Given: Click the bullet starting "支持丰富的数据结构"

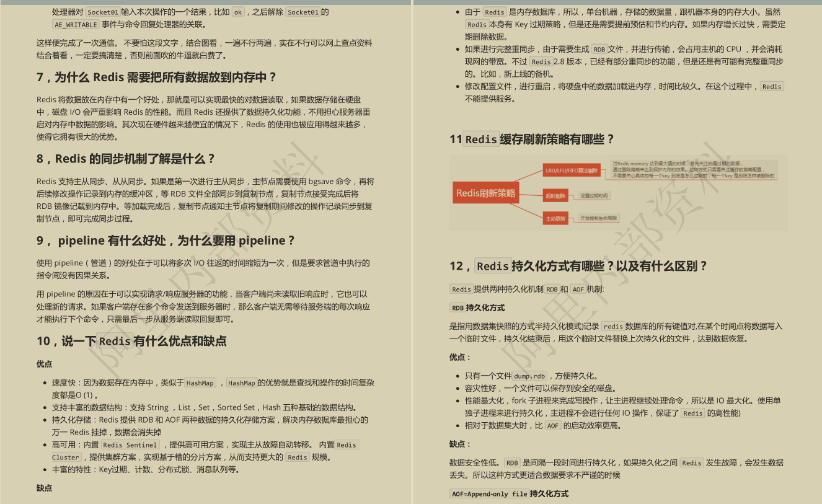Looking at the screenshot, I should (205, 407).
